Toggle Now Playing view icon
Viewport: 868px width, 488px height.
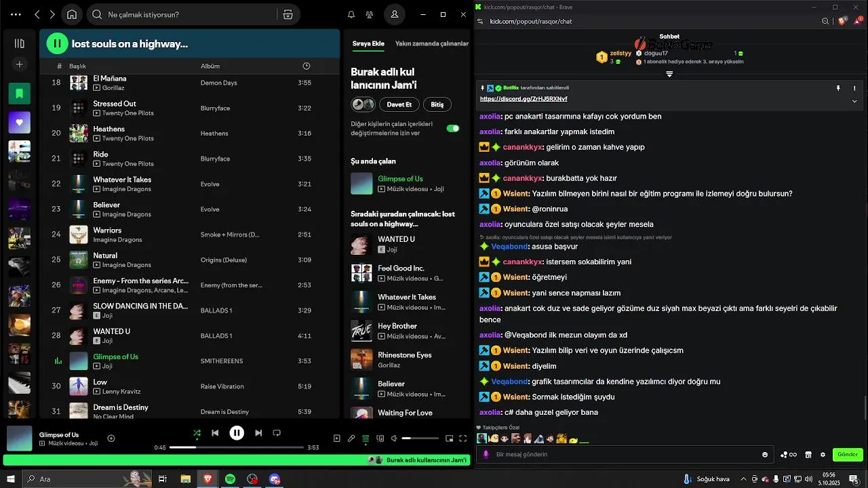tap(337, 439)
